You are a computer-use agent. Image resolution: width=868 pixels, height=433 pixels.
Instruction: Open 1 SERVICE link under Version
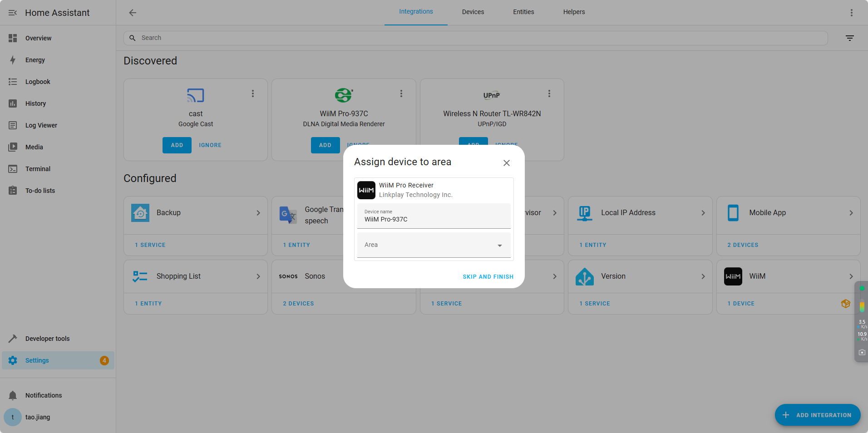[x=595, y=304]
